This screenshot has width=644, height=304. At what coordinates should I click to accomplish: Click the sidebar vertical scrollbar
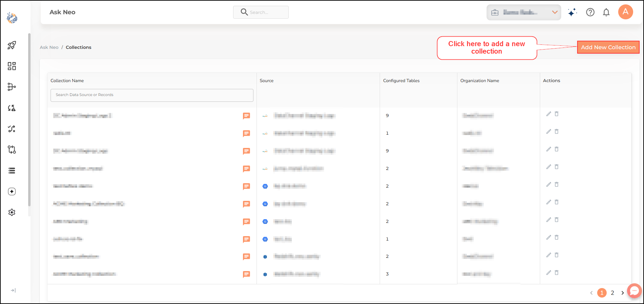[30, 119]
